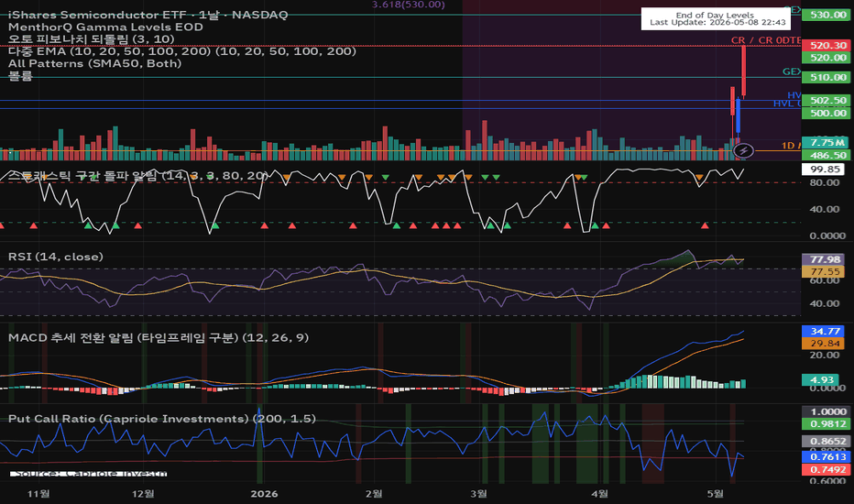Viewport: 854px width, 504px height.
Task: Click the blue 0.7613 put call value
Action: coord(827,456)
